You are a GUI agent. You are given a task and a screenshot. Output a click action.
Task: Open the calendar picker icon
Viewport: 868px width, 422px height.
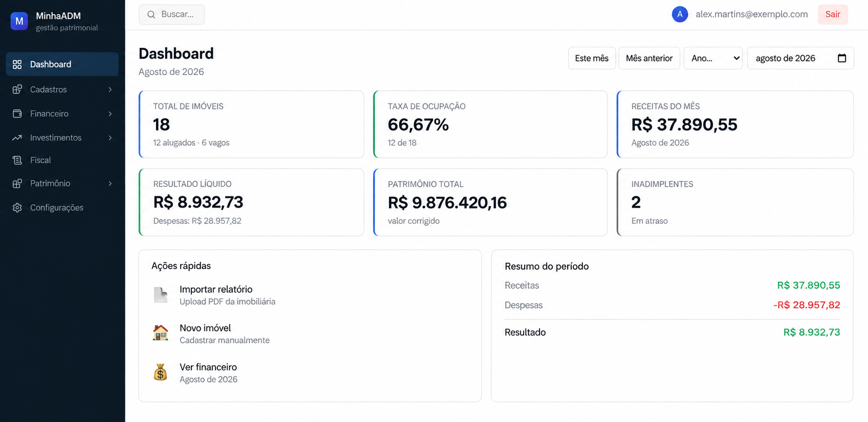tap(842, 58)
